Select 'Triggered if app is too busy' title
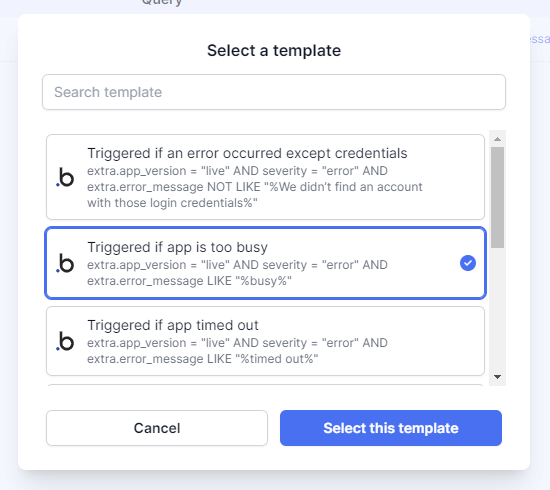The width and height of the screenshot is (550, 490). click(x=177, y=247)
